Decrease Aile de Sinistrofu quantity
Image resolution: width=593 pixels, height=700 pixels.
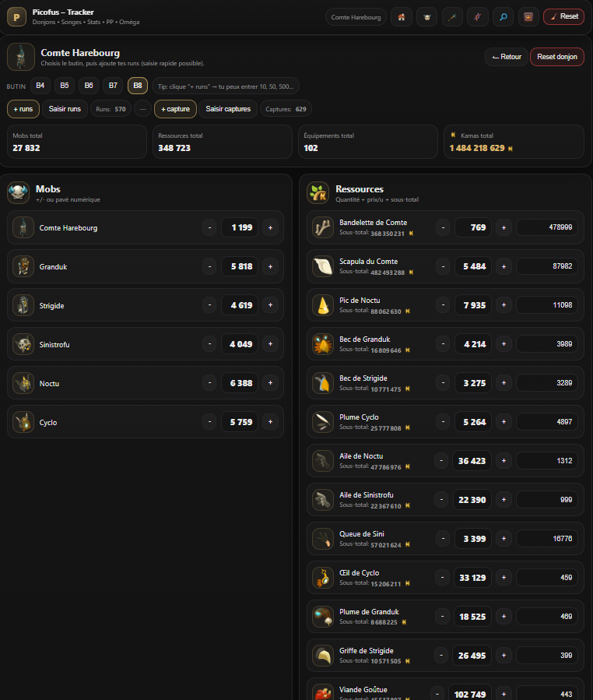(441, 500)
